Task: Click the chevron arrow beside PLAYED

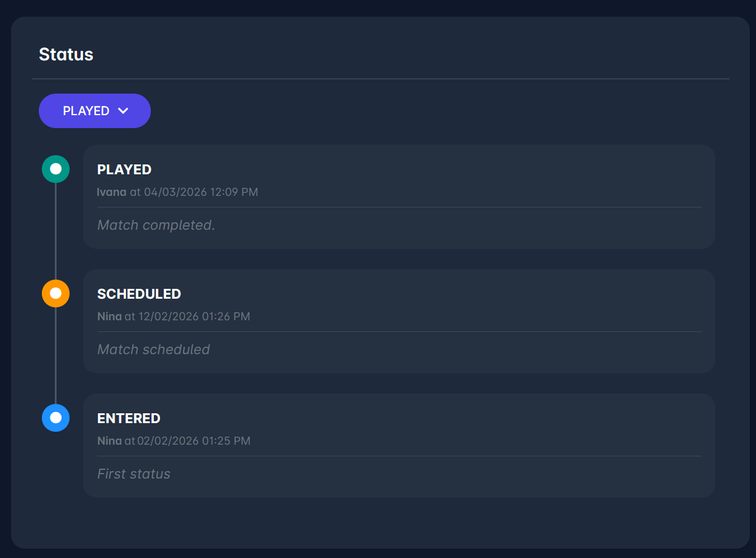Action: pos(123,111)
